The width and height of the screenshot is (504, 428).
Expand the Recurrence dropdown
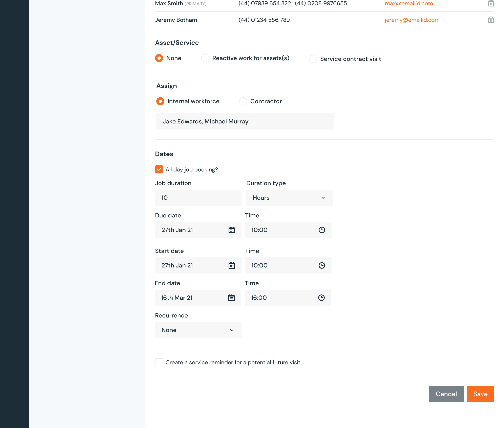click(198, 330)
